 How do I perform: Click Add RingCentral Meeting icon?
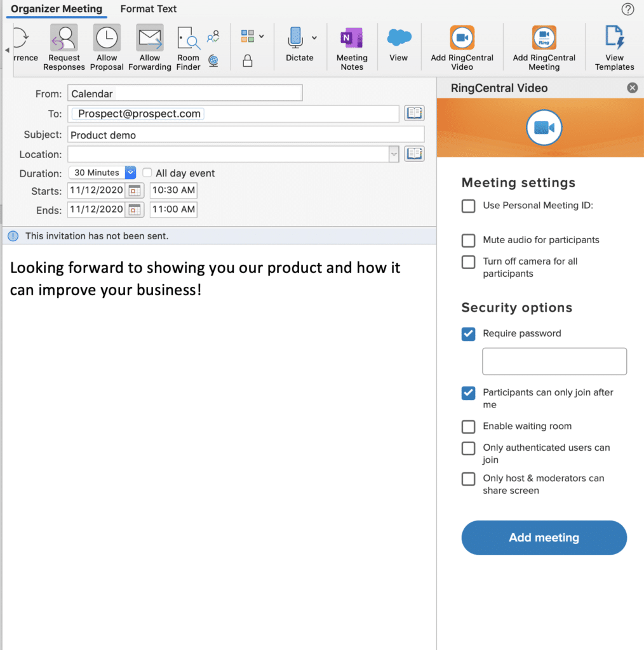coord(544,39)
